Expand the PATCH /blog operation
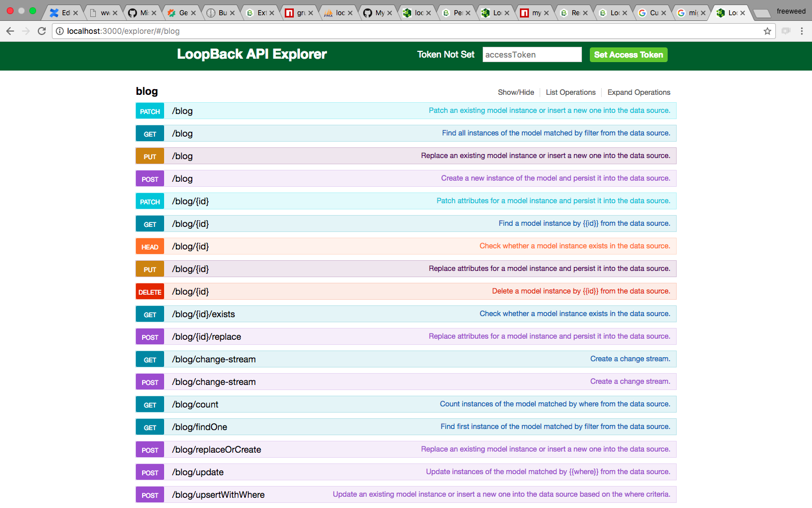812x508 pixels. point(406,111)
